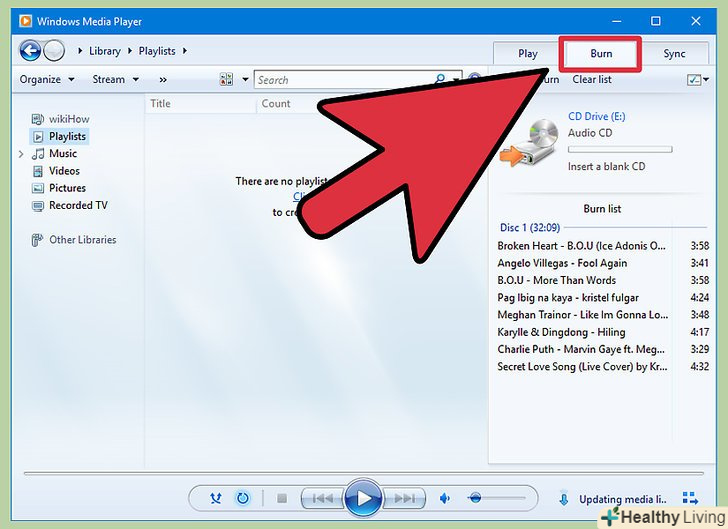Select track Secret Love Song (Live Cover)

[603, 366]
